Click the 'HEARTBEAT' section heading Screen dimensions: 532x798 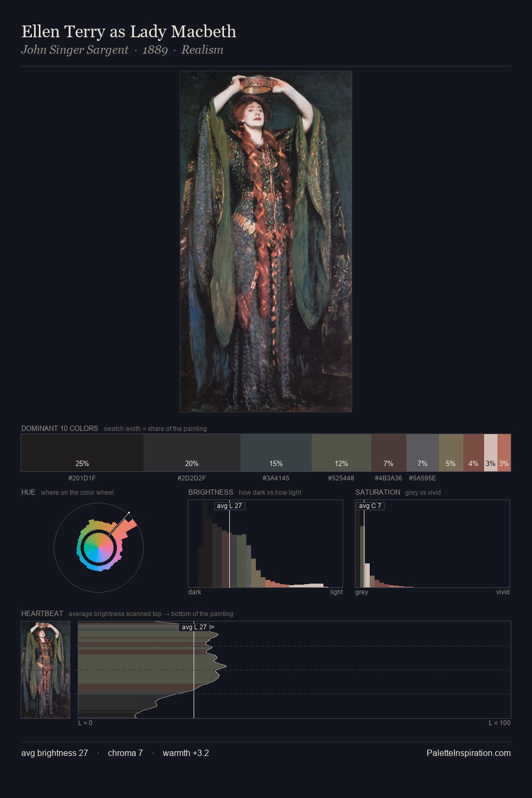[42, 613]
